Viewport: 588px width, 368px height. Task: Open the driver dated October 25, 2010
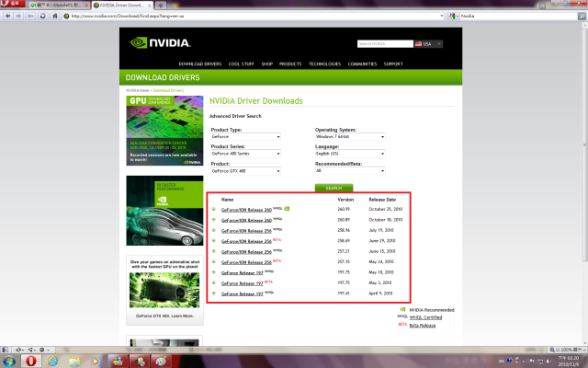(246, 210)
